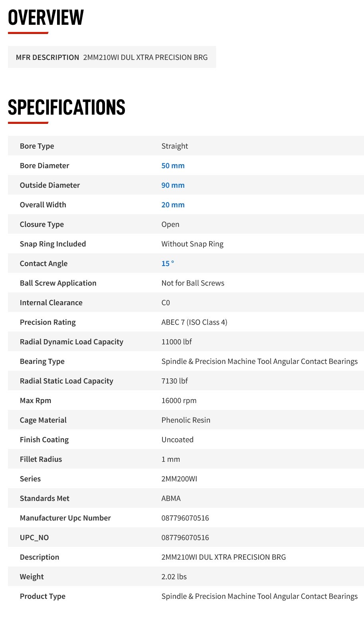Screen dimensions: 364x618
Task: Click the 2MM200WI series value
Action: pyautogui.click(x=179, y=479)
